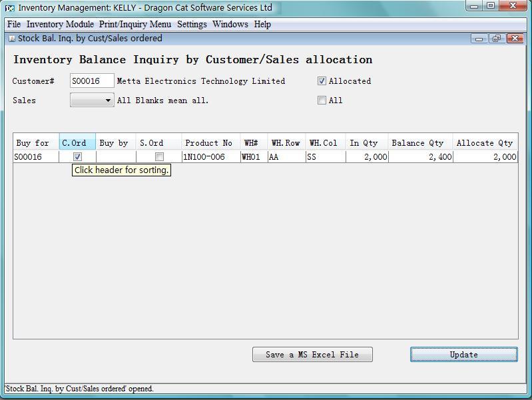Viewport: 532px width, 400px height.
Task: Click customer name Metta Electronics Technology Limited
Action: tap(201, 81)
